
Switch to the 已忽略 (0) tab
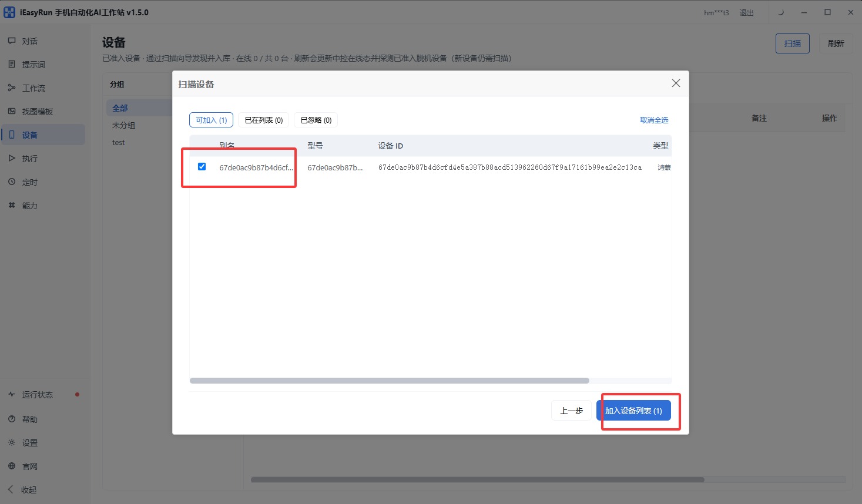[316, 120]
